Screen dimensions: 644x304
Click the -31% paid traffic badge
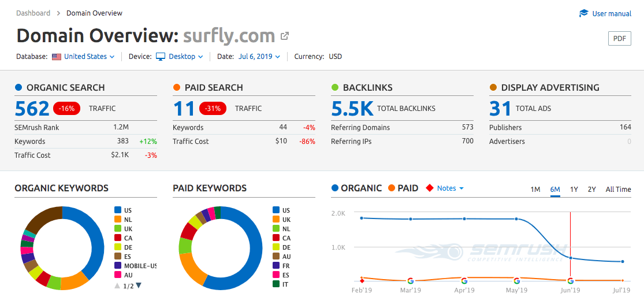coord(213,109)
